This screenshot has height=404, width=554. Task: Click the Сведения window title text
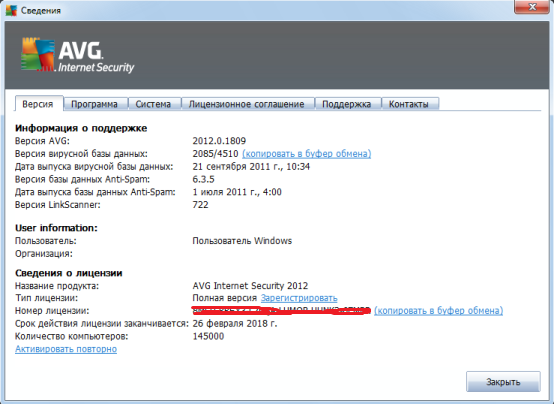pyautogui.click(x=41, y=11)
